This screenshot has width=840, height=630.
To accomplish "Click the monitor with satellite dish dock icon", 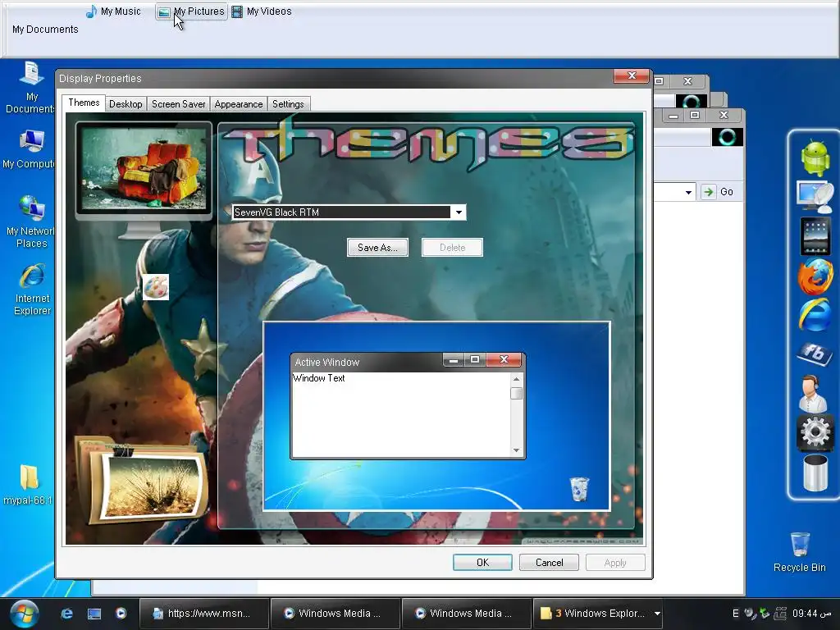I will click(815, 197).
